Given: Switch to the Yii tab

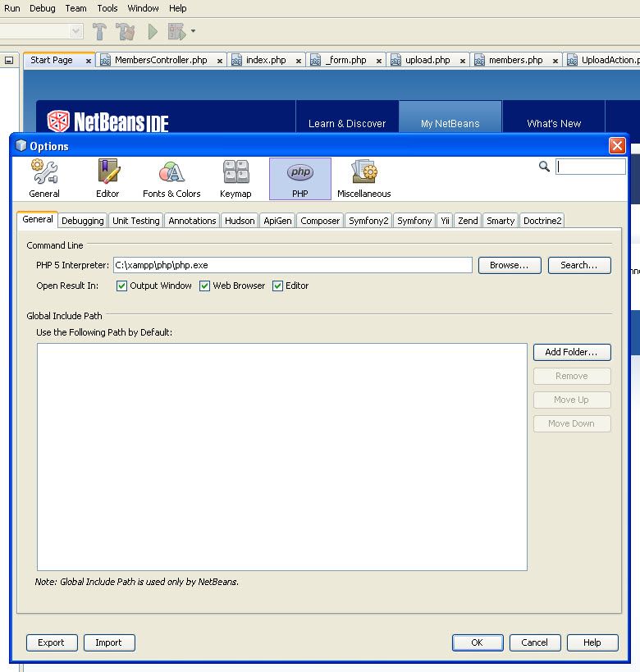Looking at the screenshot, I should coord(445,221).
